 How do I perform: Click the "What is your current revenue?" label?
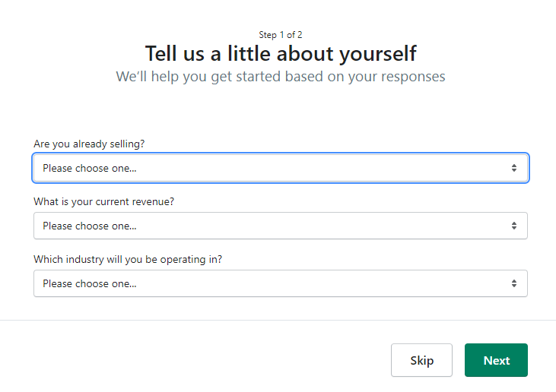pos(104,201)
